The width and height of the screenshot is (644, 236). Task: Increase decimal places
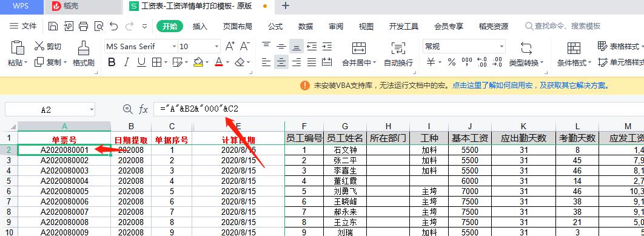point(482,62)
